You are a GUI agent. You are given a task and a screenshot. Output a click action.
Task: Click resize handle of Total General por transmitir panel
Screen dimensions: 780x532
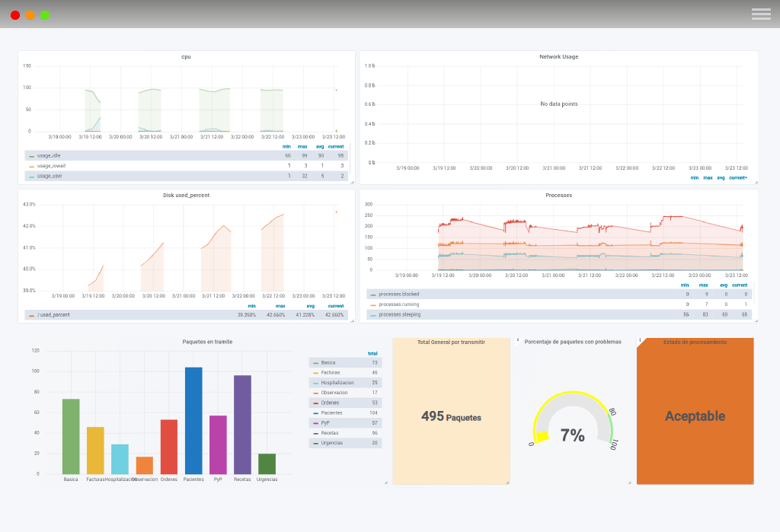507,482
